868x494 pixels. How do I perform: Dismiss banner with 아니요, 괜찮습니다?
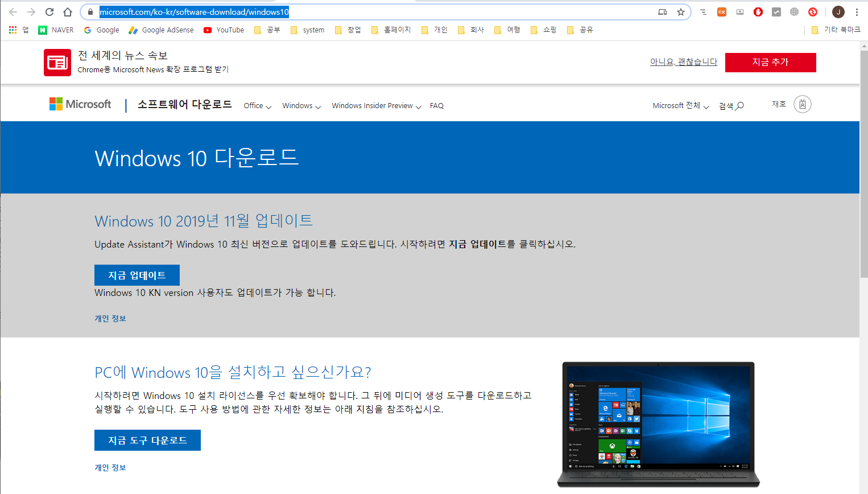point(684,62)
